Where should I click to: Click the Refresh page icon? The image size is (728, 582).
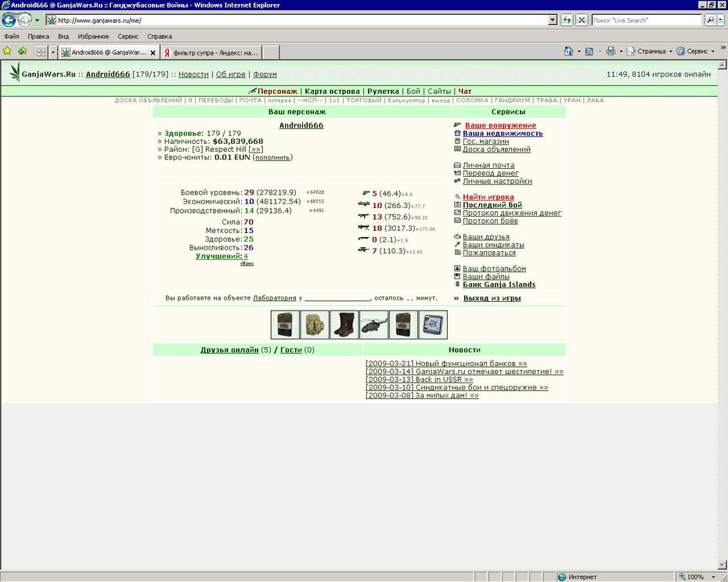567,20
